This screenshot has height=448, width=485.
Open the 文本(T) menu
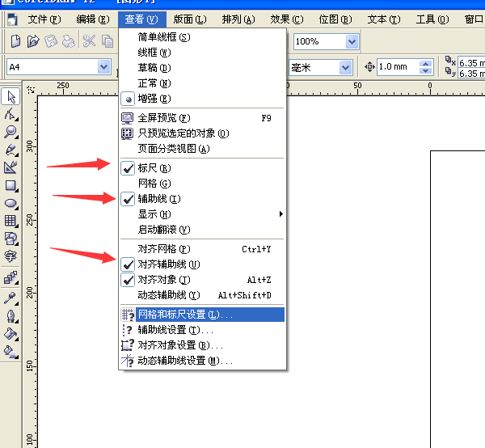click(384, 19)
